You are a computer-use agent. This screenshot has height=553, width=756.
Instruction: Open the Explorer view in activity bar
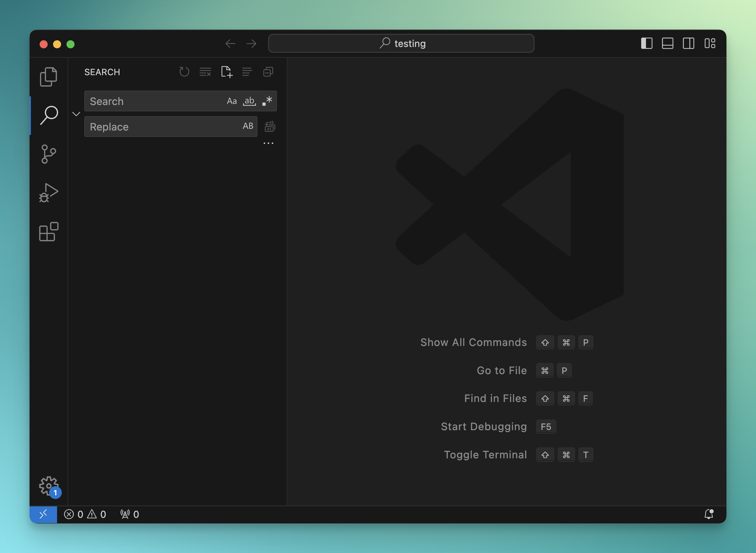click(x=49, y=77)
